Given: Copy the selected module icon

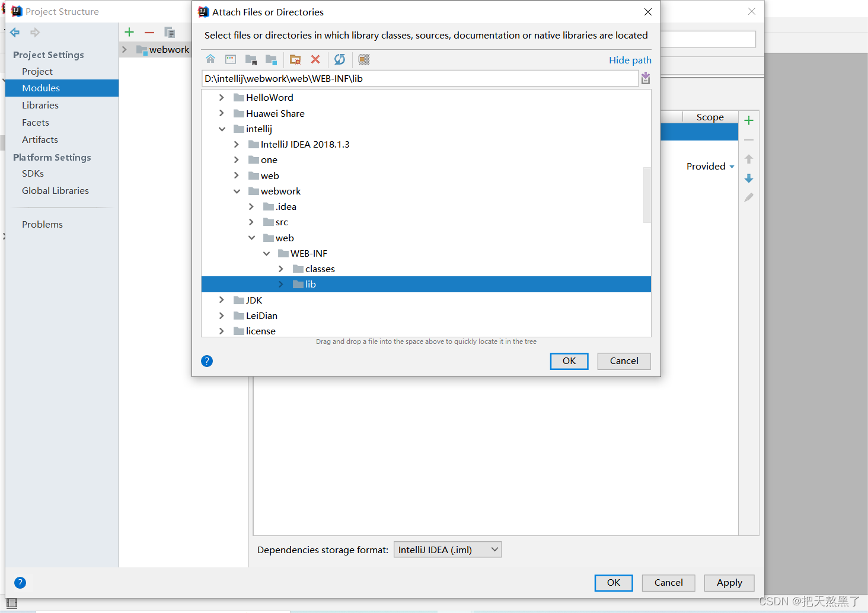Looking at the screenshot, I should pyautogui.click(x=170, y=33).
